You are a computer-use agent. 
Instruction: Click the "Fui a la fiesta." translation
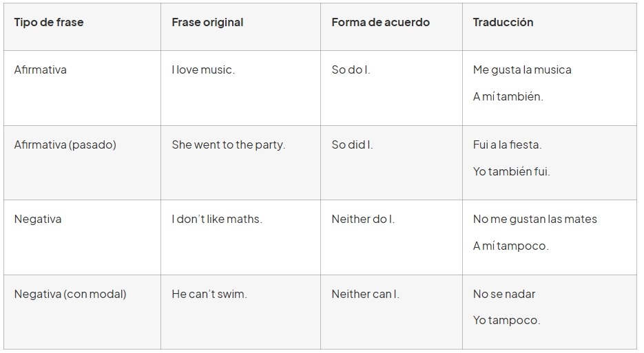507,145
